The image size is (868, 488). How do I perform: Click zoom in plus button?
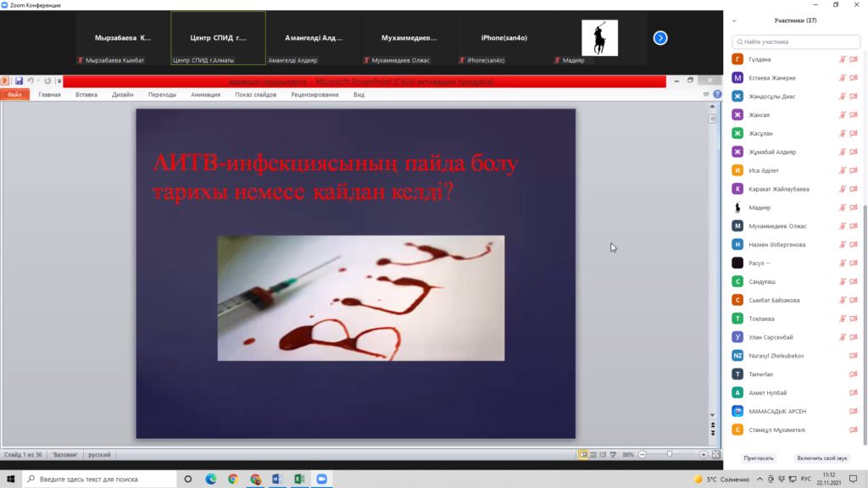[x=704, y=455]
